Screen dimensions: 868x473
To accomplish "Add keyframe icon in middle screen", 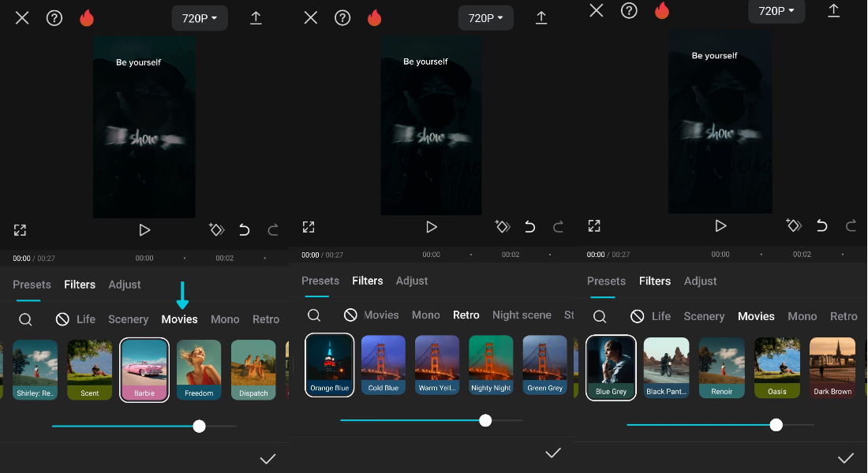I will coord(503,226).
